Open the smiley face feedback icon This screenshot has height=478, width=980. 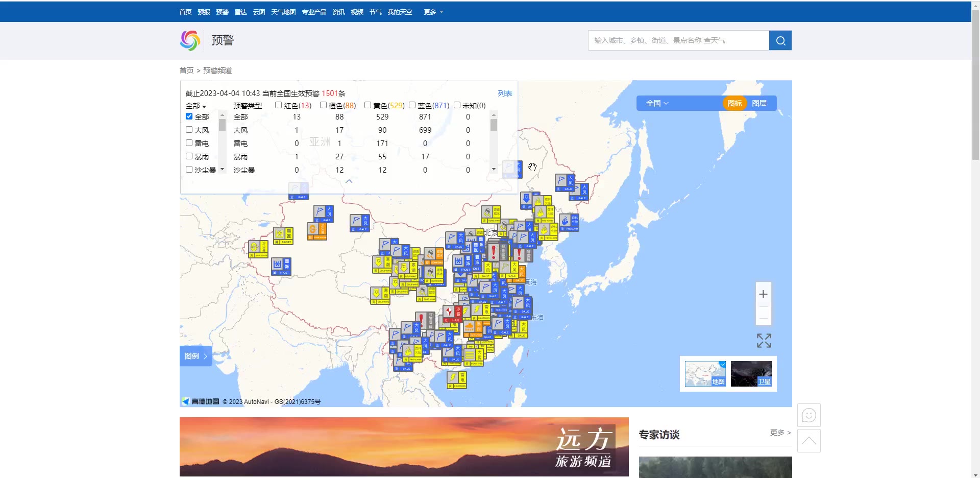coord(808,415)
